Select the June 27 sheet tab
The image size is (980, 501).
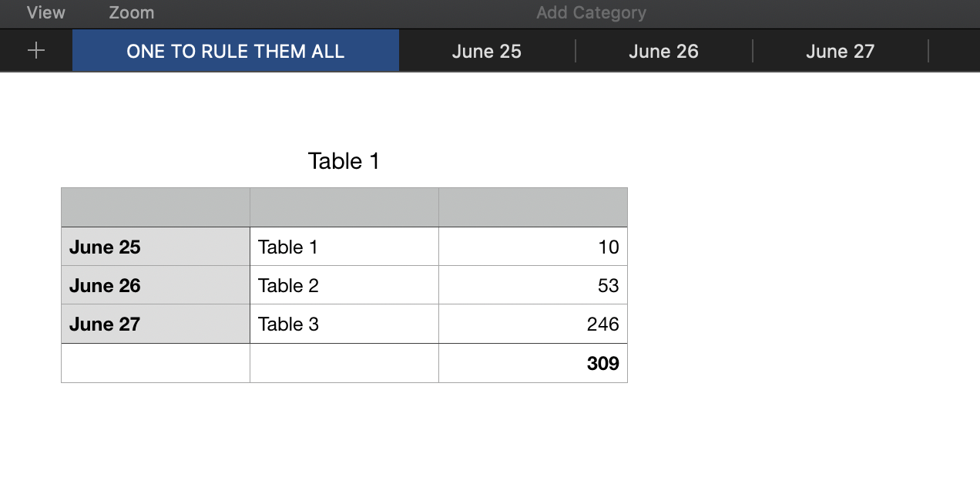point(840,51)
